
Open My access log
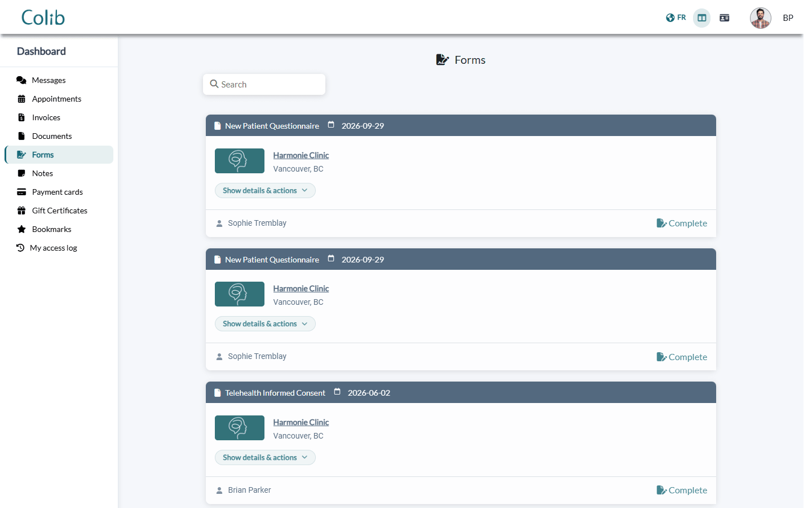59,248
